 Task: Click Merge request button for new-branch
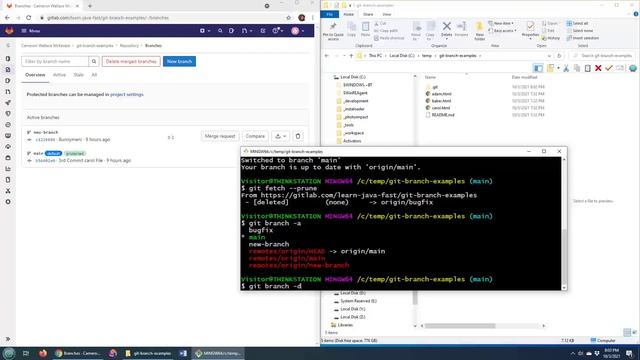click(220, 136)
